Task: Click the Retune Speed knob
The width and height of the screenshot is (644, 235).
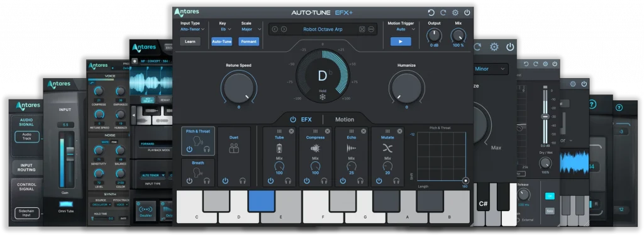Action: [x=238, y=88]
